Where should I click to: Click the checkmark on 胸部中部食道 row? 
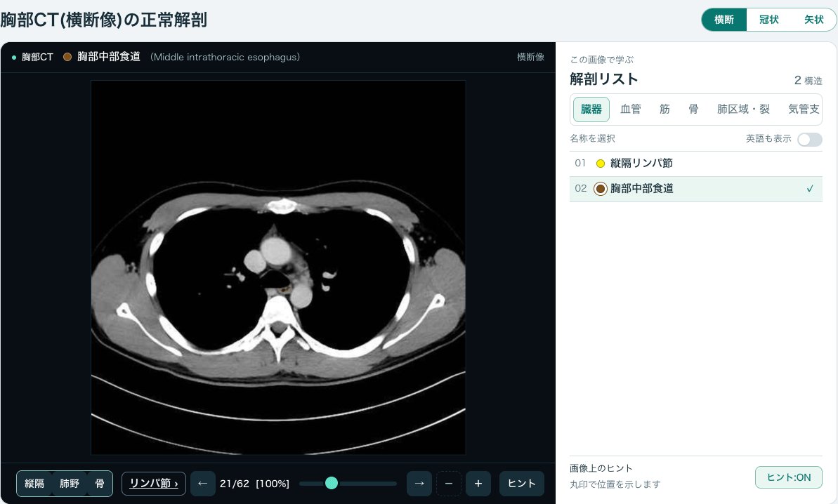(810, 188)
